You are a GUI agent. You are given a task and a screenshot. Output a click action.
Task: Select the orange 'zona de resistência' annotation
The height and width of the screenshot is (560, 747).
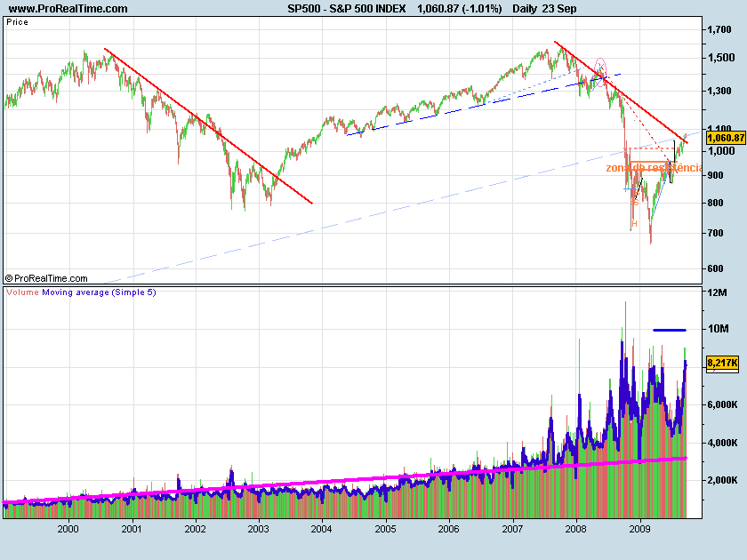point(654,168)
